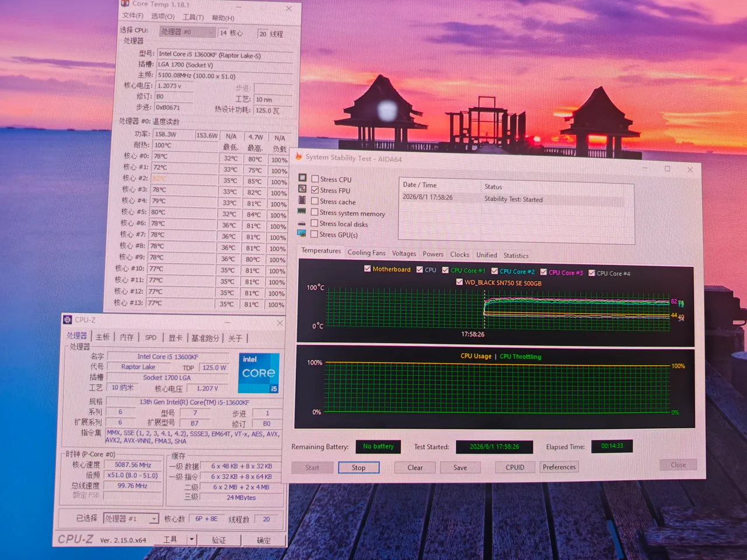Click the 确定 button in CPU-Z
Image resolution: width=747 pixels, height=560 pixels.
click(264, 540)
